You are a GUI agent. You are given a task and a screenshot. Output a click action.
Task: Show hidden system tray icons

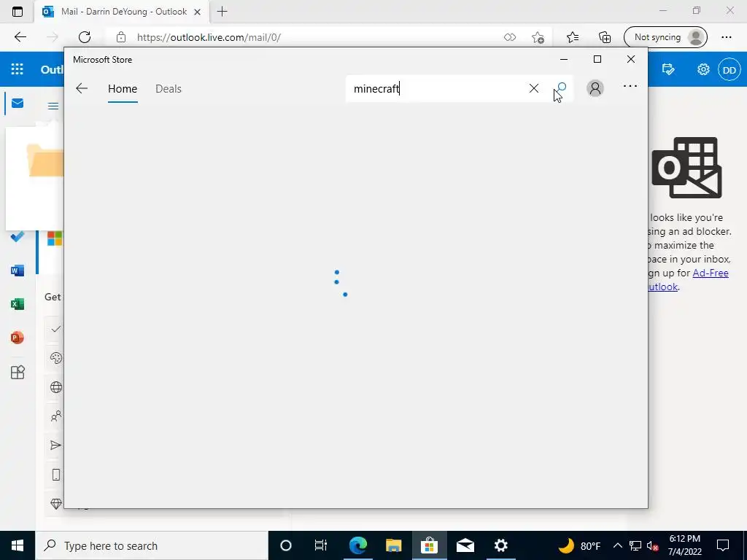point(617,545)
